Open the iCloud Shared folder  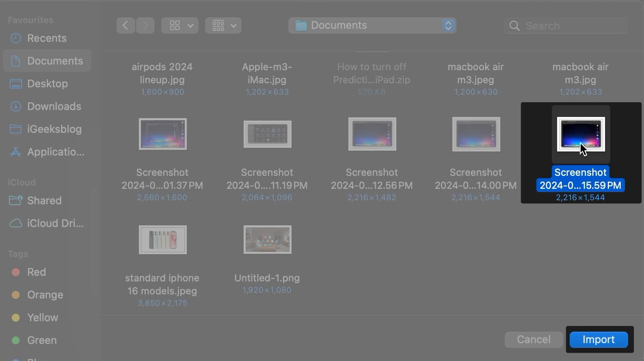(x=47, y=201)
